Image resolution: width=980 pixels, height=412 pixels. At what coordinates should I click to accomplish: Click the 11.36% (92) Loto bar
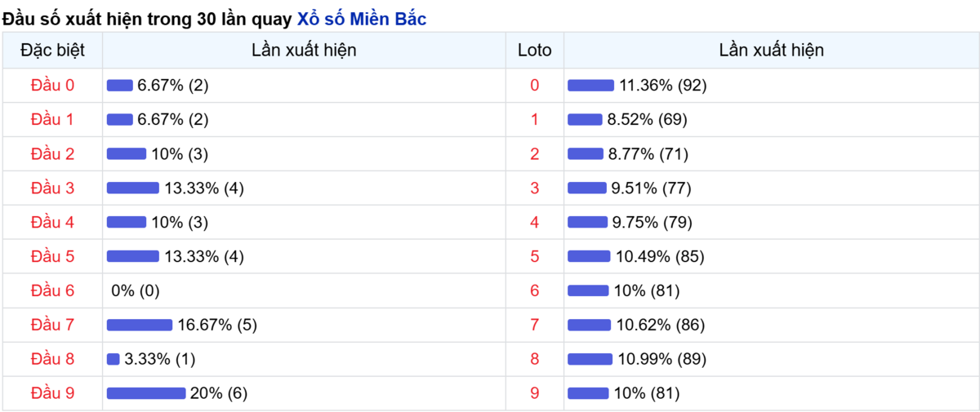(x=590, y=85)
